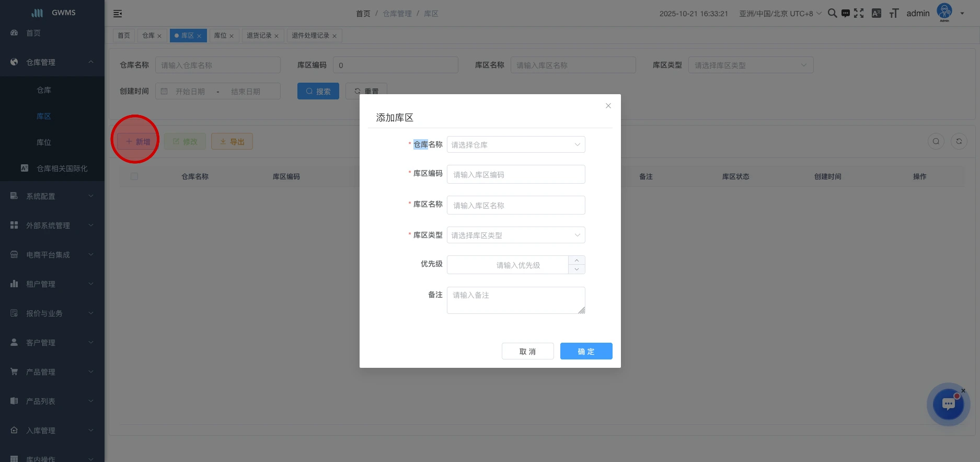Open the 仓库名称 dropdown in the dialog
Screen dimensions: 980x462
(x=515, y=145)
